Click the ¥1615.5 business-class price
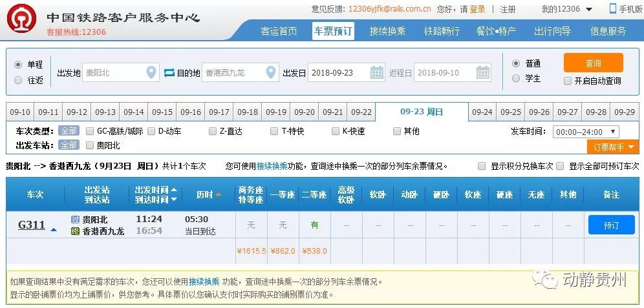 click(x=252, y=251)
